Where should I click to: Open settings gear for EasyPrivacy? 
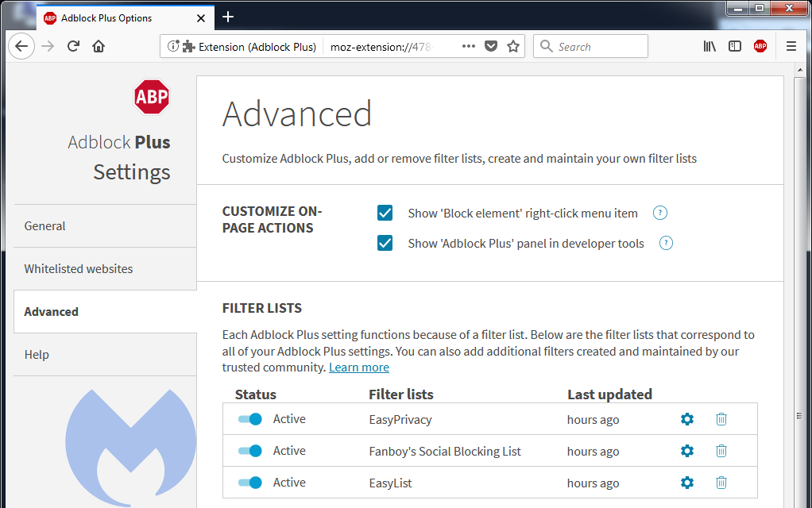point(687,419)
